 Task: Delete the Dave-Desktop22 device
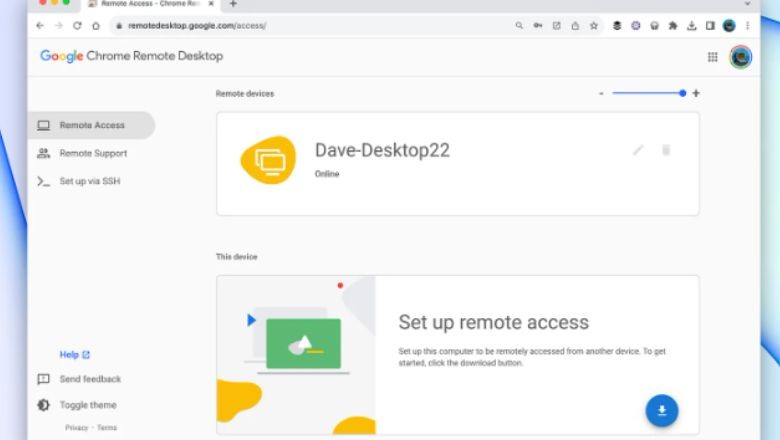(666, 150)
